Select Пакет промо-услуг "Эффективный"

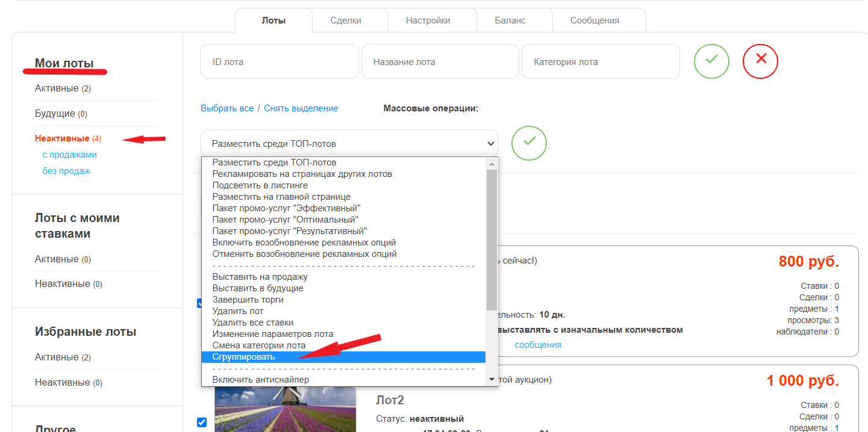(343, 208)
